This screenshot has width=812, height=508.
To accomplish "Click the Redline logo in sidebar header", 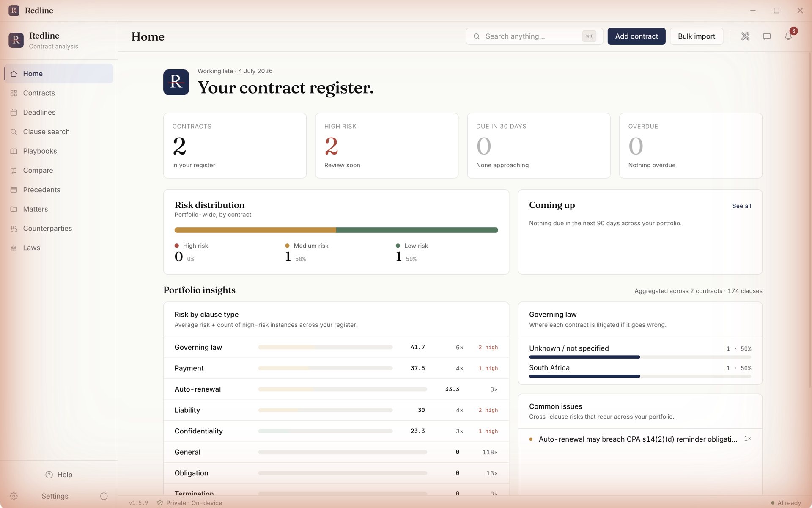I will (x=16, y=40).
